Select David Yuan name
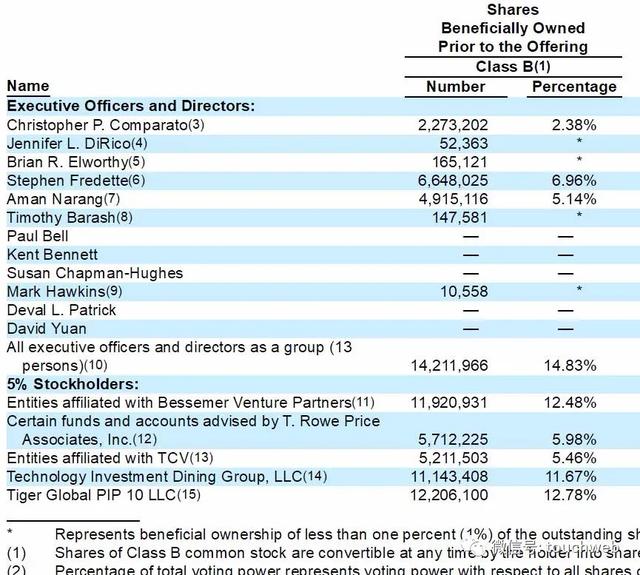The width and height of the screenshot is (640, 575). tap(47, 329)
